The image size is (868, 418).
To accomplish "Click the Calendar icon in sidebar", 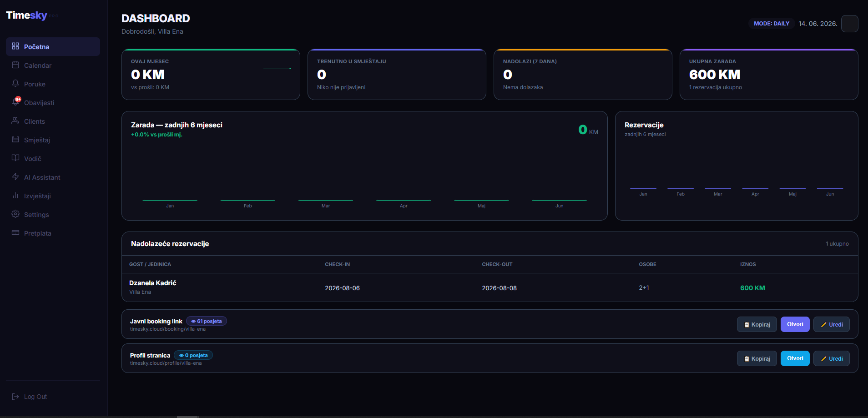I will point(15,65).
